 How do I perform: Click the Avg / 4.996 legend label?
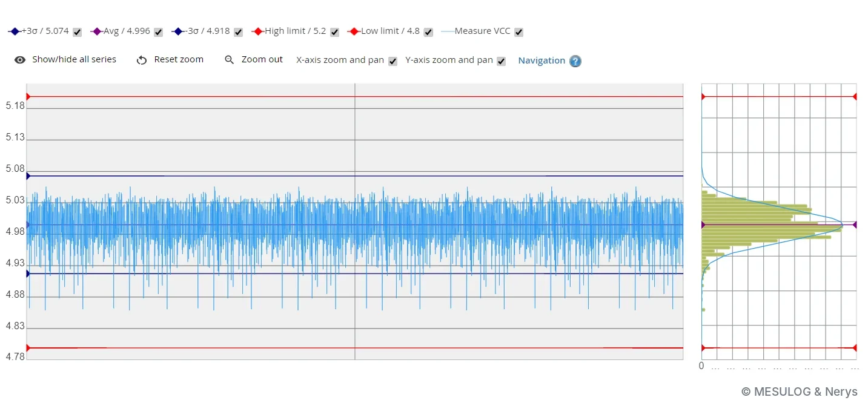click(127, 31)
